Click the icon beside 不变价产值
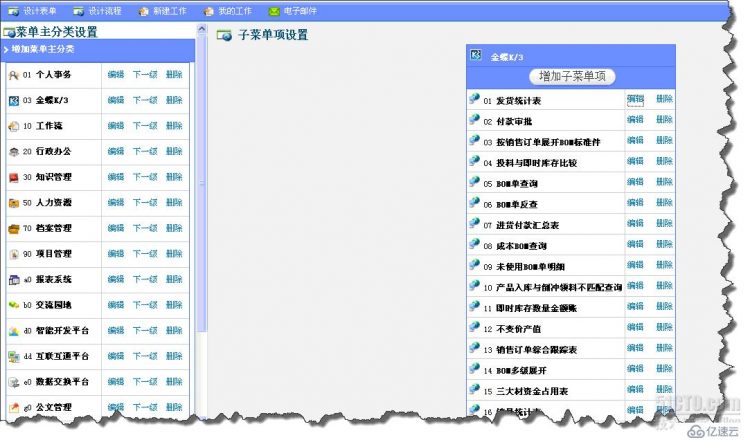The height and width of the screenshot is (440, 750). (474, 327)
